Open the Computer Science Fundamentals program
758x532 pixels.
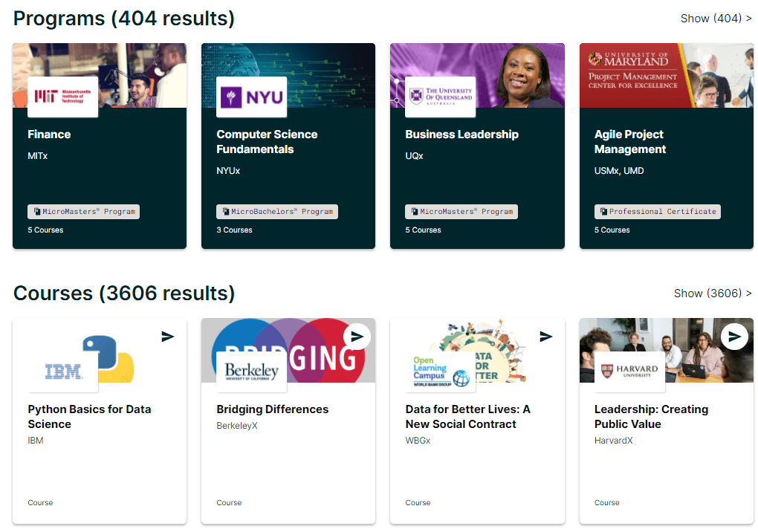[267, 142]
